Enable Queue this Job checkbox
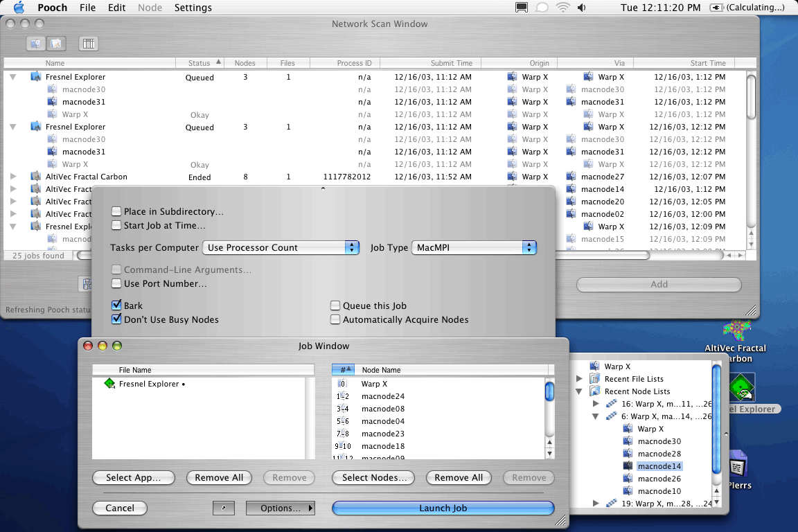The height and width of the screenshot is (532, 798). (x=335, y=305)
